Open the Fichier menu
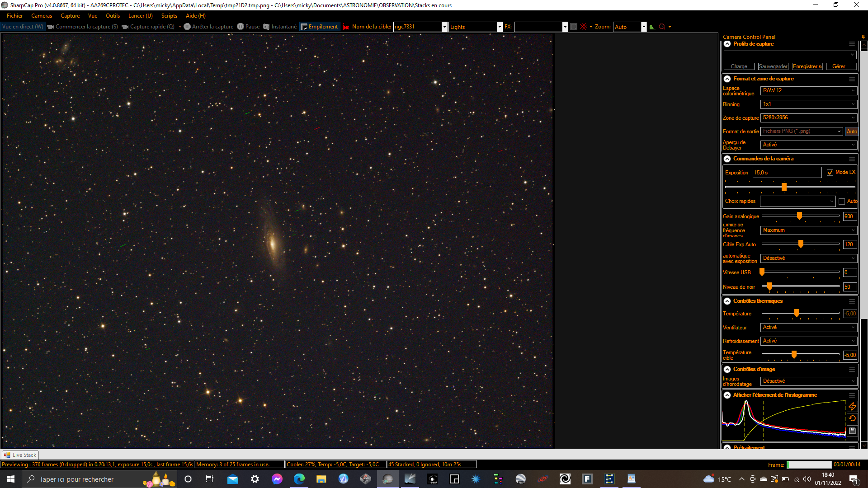This screenshot has width=868, height=488. 15,16
